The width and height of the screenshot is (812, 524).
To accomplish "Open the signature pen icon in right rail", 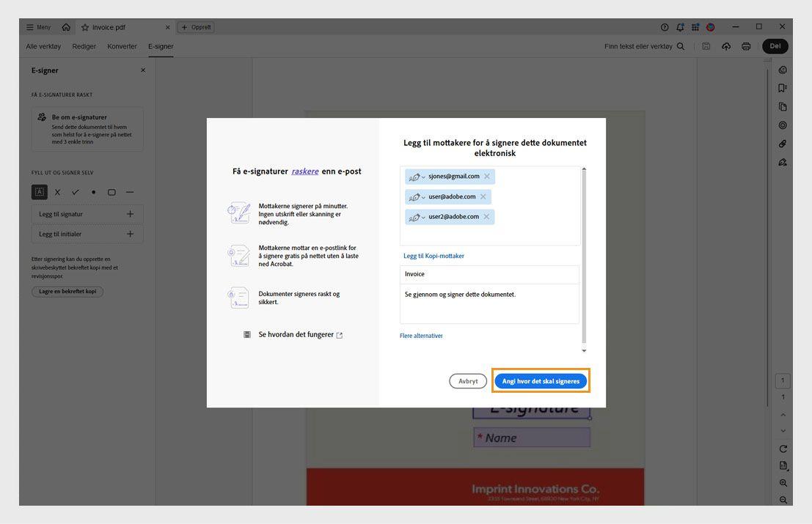I will click(x=783, y=163).
